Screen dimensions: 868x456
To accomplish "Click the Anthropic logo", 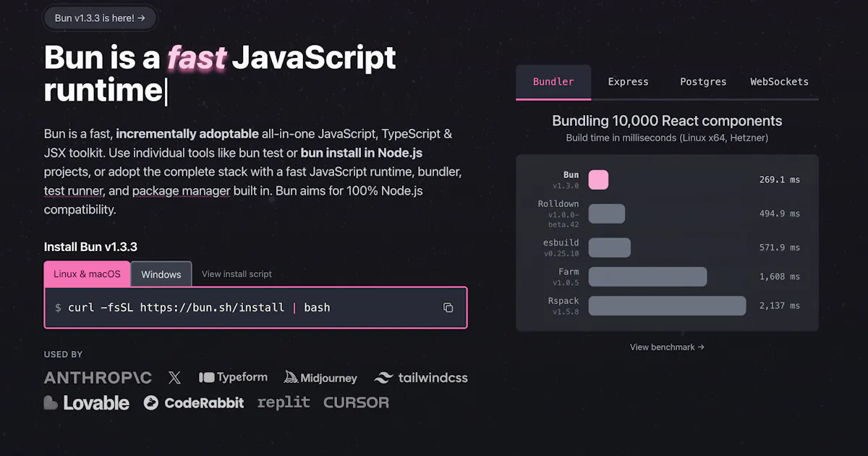I will pos(98,378).
